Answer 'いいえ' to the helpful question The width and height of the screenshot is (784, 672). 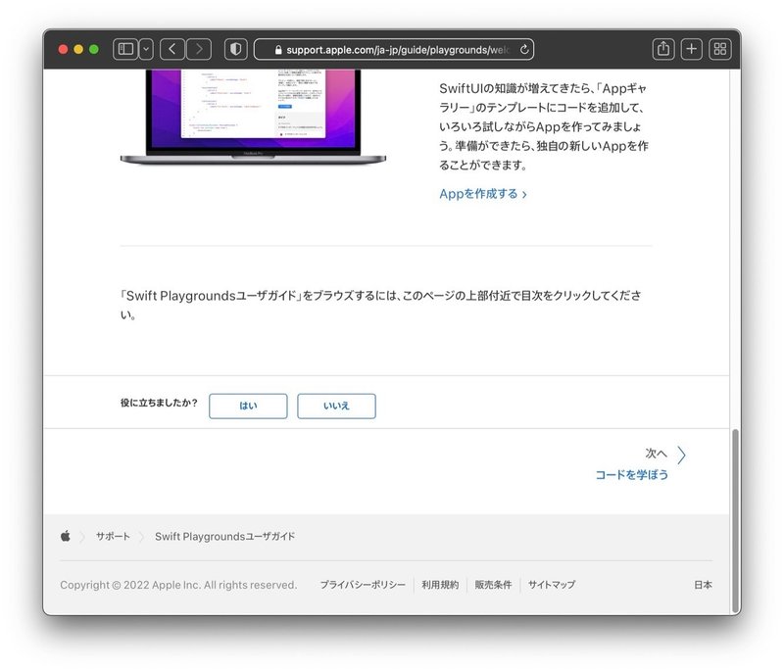click(x=336, y=406)
